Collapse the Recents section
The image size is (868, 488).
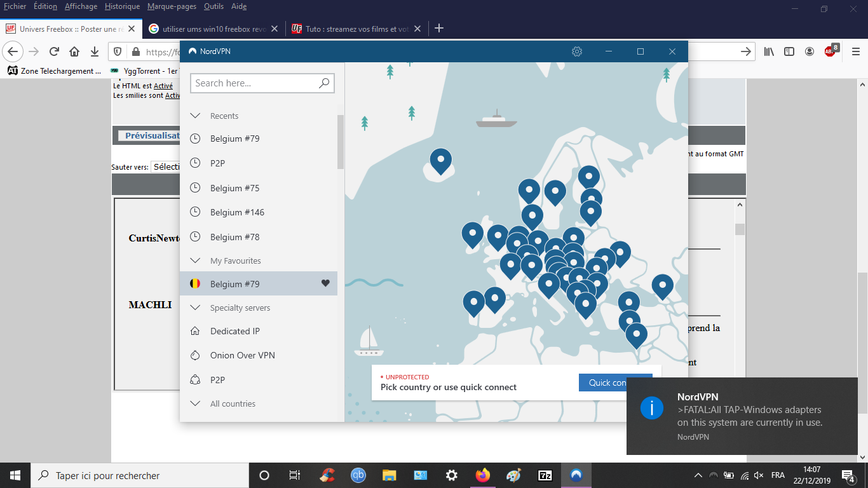(196, 116)
